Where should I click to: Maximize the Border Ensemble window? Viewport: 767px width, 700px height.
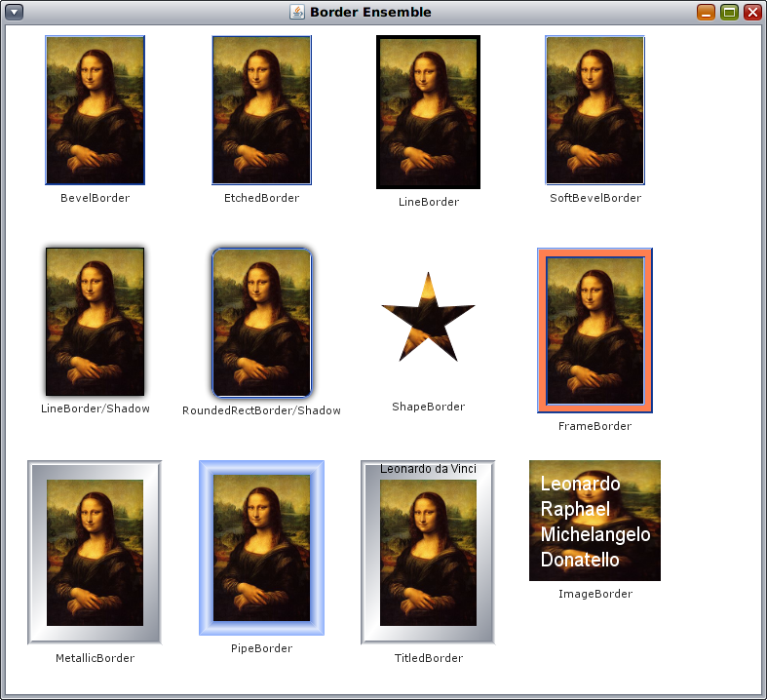pos(729,12)
